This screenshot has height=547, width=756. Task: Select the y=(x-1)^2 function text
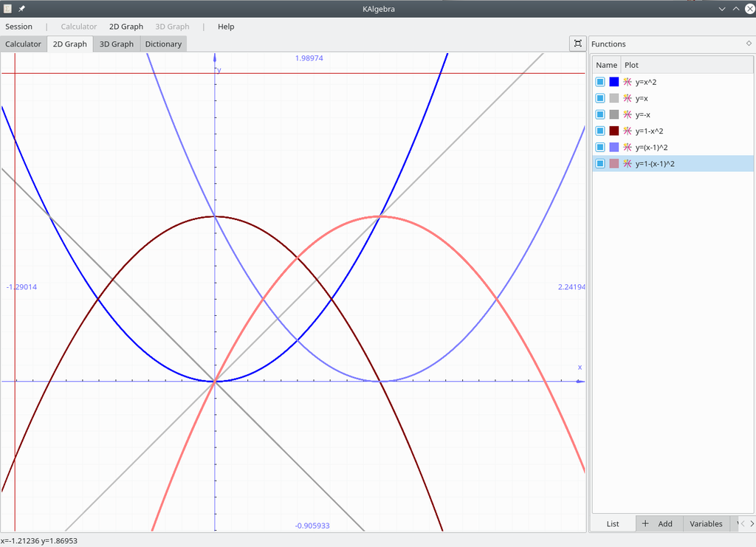click(x=651, y=148)
